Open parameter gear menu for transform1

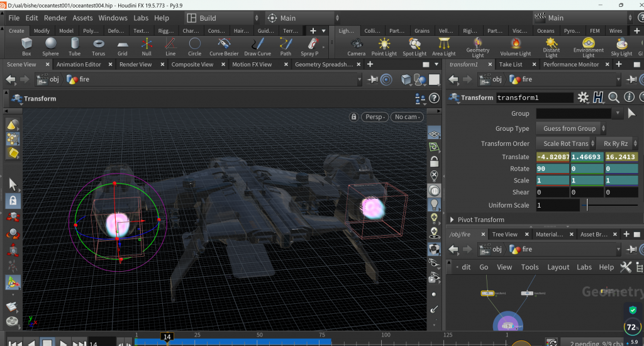(583, 98)
